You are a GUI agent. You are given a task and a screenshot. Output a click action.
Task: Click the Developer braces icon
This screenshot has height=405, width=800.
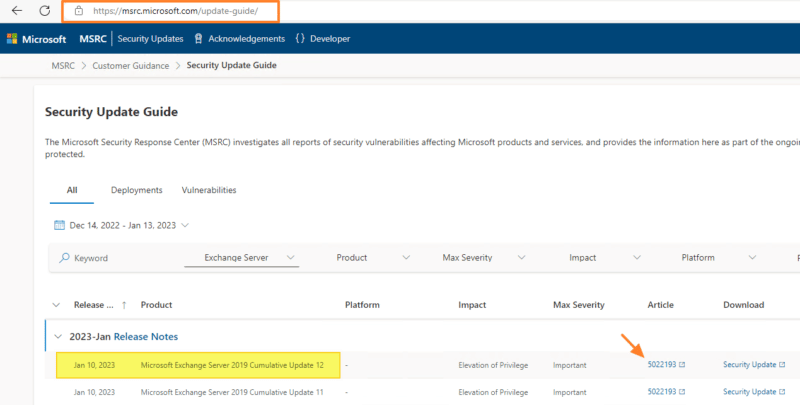coord(300,39)
